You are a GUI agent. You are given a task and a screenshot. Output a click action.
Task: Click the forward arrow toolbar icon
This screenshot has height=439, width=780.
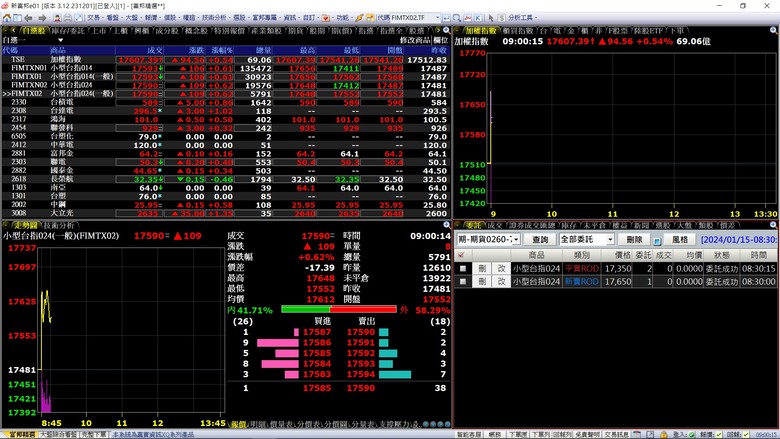point(43,18)
